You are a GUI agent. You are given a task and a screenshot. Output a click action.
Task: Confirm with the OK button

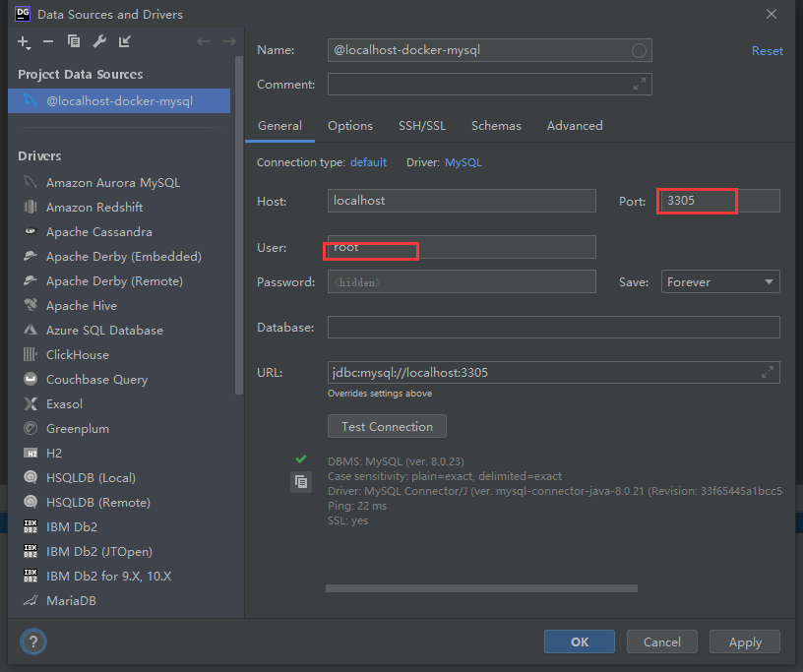pos(580,641)
